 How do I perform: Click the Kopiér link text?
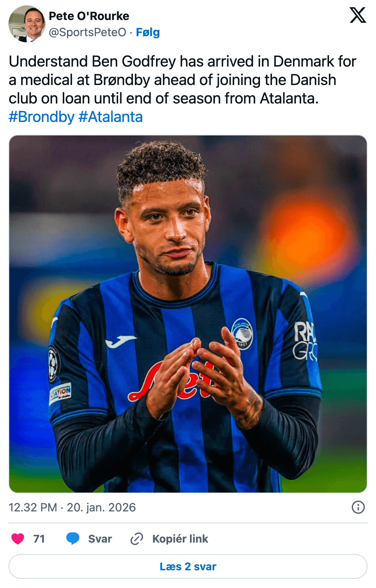tap(180, 539)
